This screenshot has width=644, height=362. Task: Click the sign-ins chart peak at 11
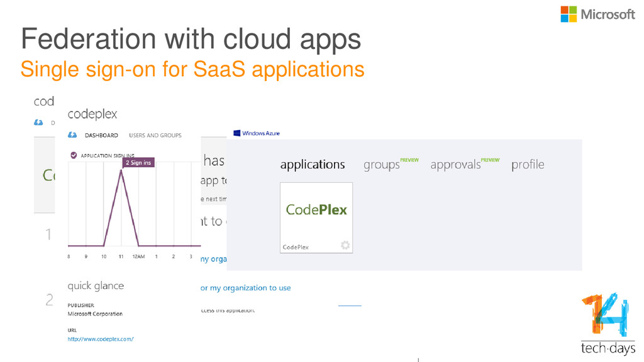tap(121, 171)
